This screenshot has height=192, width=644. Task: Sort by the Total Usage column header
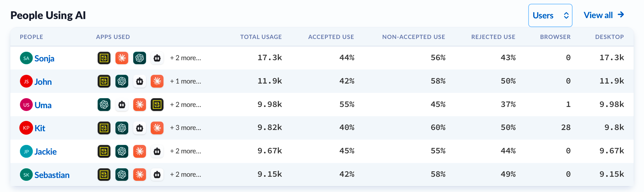point(261,37)
